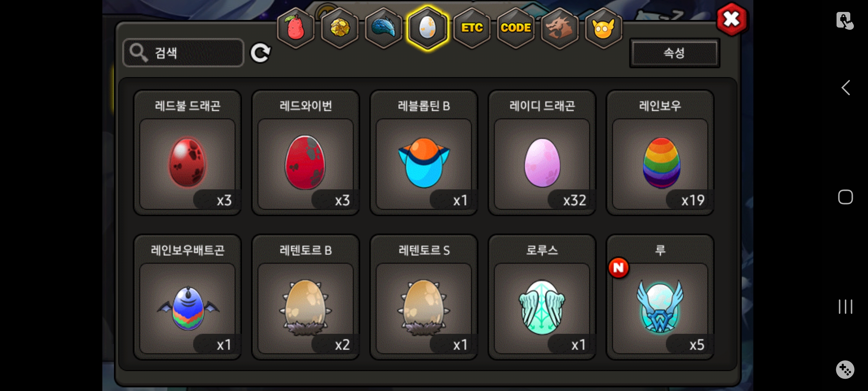Screen dimensions: 868x391
Task: Pick the 레블롭틴 B egg
Action: coord(424,152)
